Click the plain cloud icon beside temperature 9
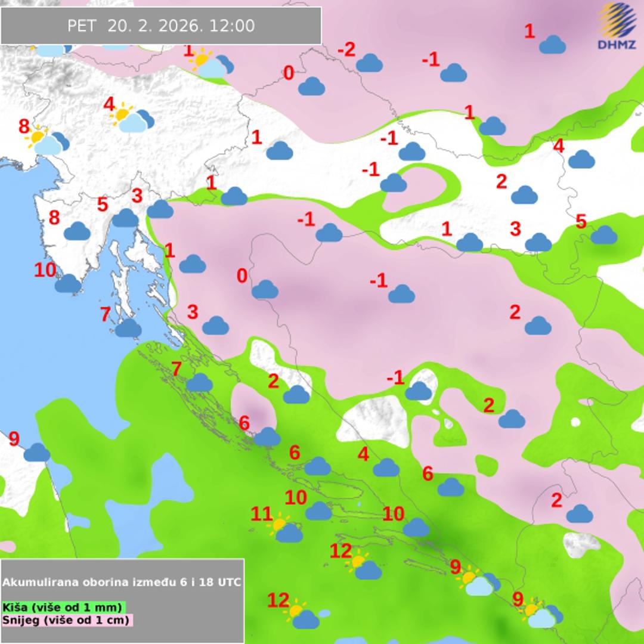The image size is (644, 644). pos(37,453)
